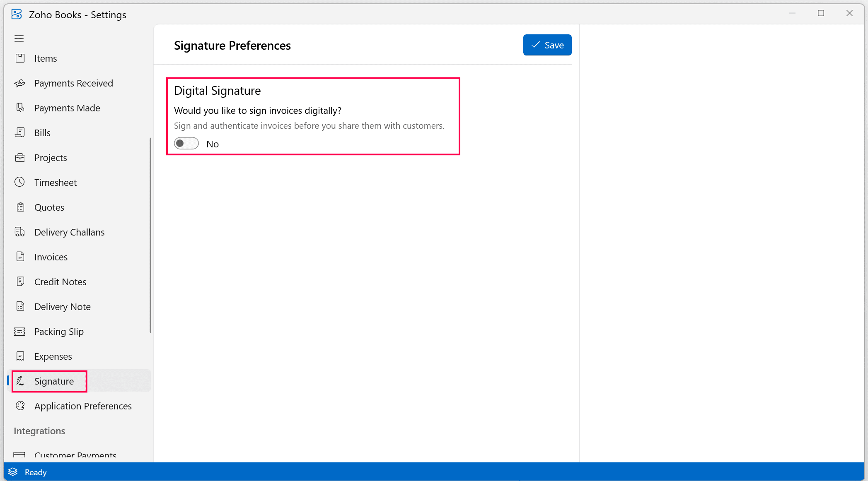Click the Application Preferences palette icon

(20, 406)
